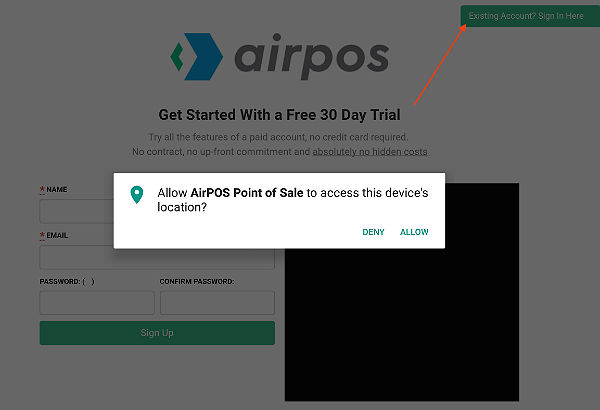This screenshot has height=410, width=600.
Task: Click the red annotation arrow
Action: click(440, 64)
